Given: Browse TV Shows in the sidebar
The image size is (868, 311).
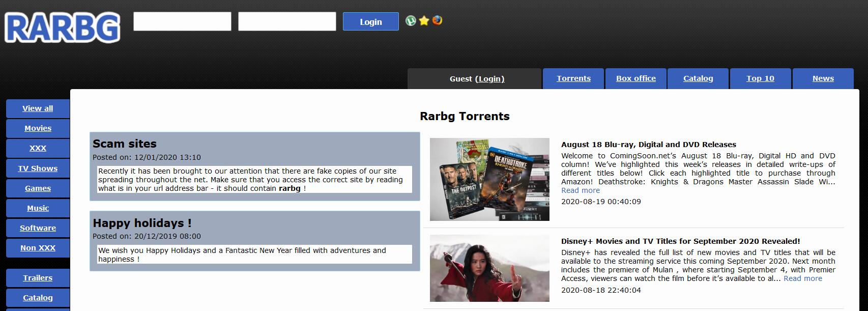Looking at the screenshot, I should [38, 168].
